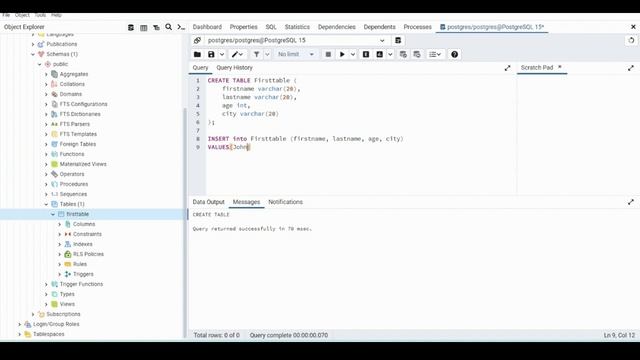640x360 pixels.
Task: Open the Statistics tab
Action: (x=297, y=27)
